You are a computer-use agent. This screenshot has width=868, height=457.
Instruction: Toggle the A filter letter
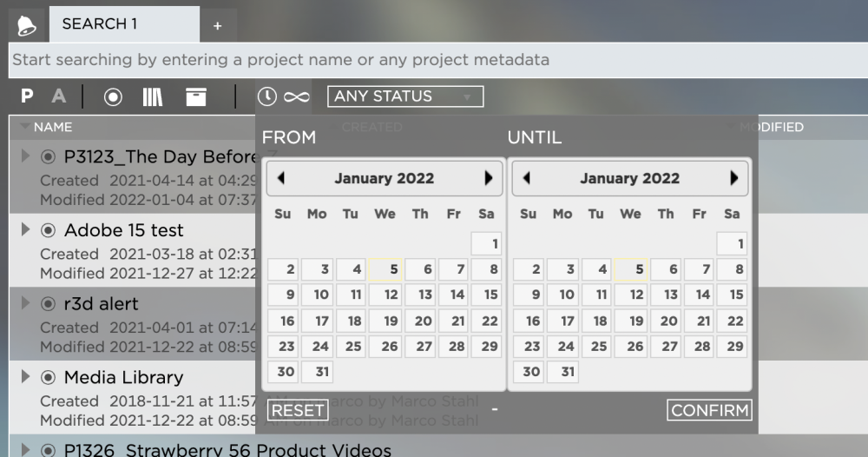coord(58,96)
